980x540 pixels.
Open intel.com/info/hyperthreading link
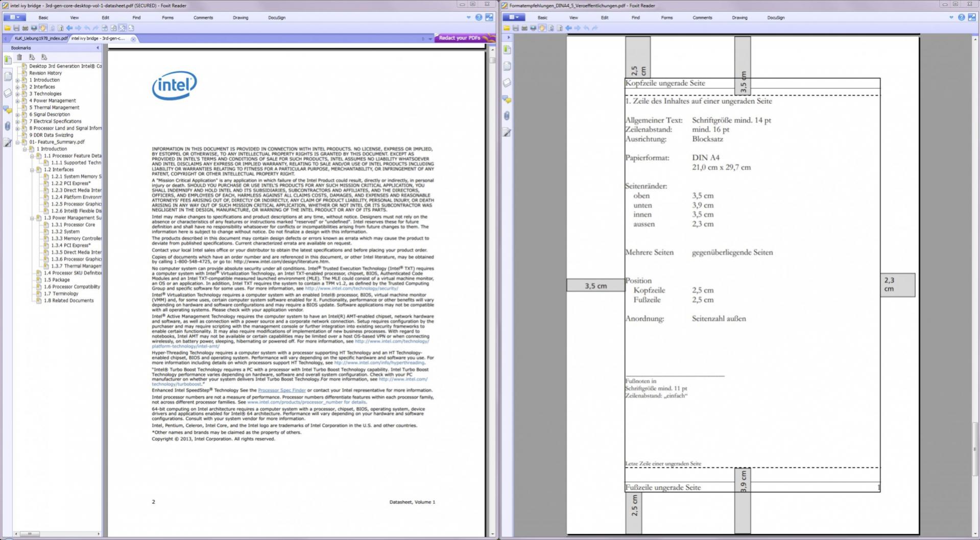tap(379, 363)
